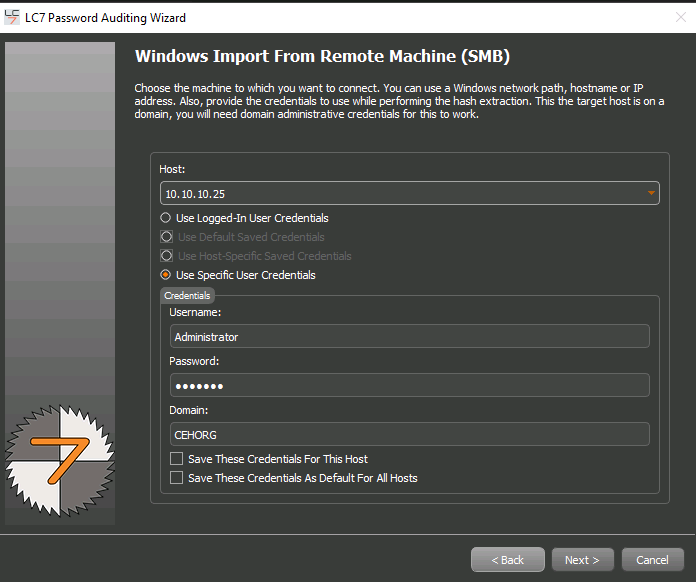Close the LC7 Password Auditing Wizard window

pyautogui.click(x=681, y=17)
